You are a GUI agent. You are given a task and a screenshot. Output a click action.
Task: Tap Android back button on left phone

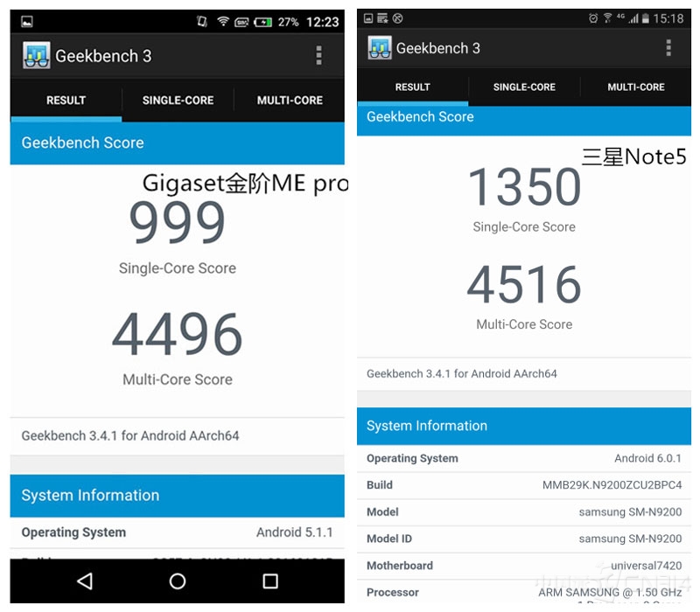click(x=84, y=581)
